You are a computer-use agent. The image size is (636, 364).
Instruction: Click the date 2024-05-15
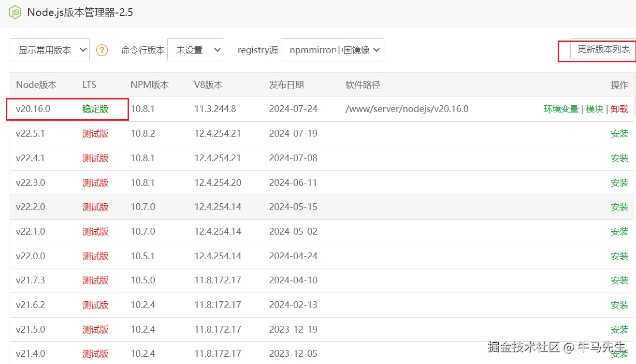293,207
